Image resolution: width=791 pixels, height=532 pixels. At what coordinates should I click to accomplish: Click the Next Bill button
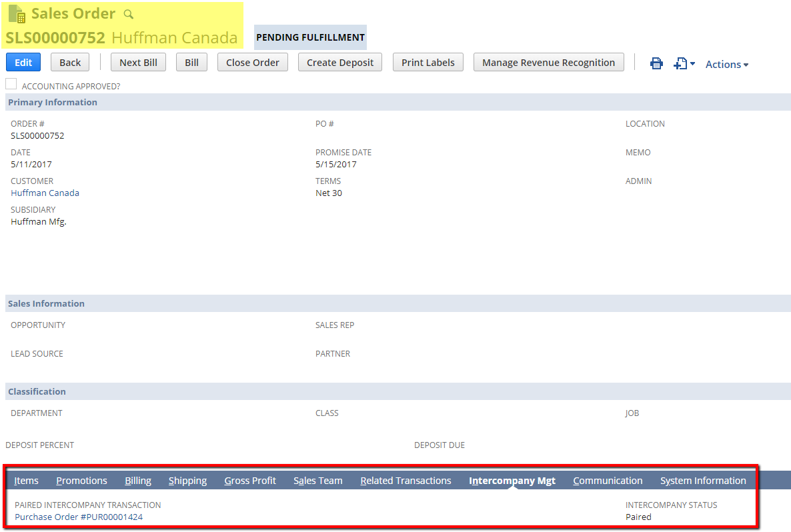(x=138, y=62)
